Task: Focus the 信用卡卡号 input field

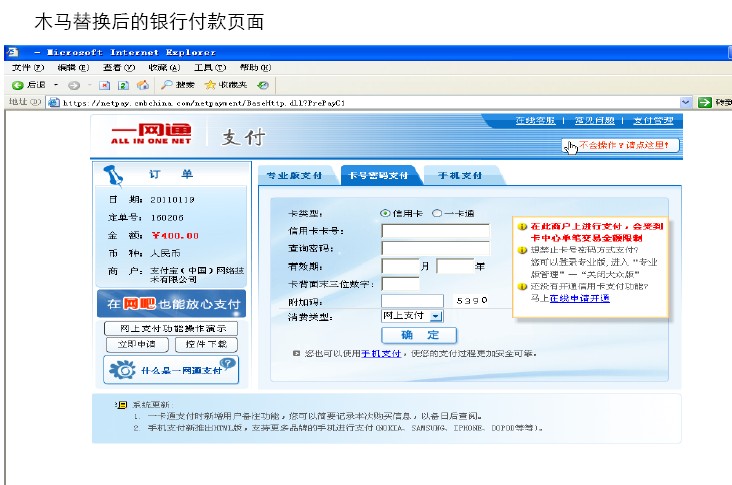Action: (x=435, y=231)
